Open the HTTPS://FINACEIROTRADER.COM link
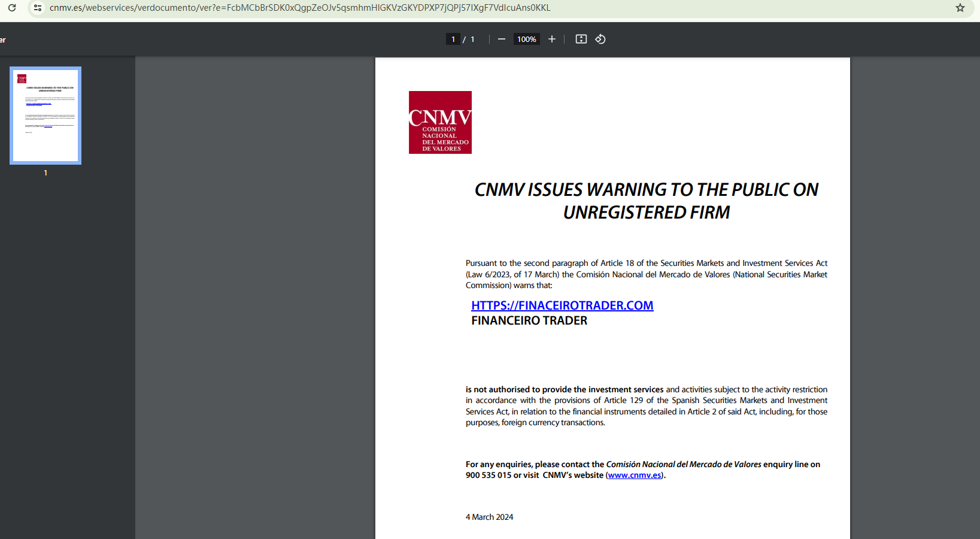This screenshot has width=980, height=539. coord(562,305)
